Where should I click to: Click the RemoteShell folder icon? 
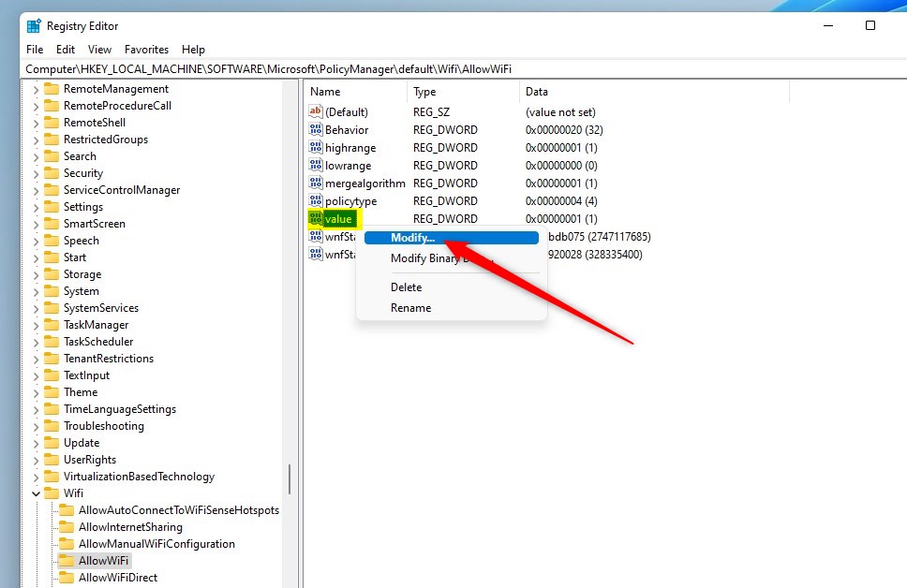(52, 123)
